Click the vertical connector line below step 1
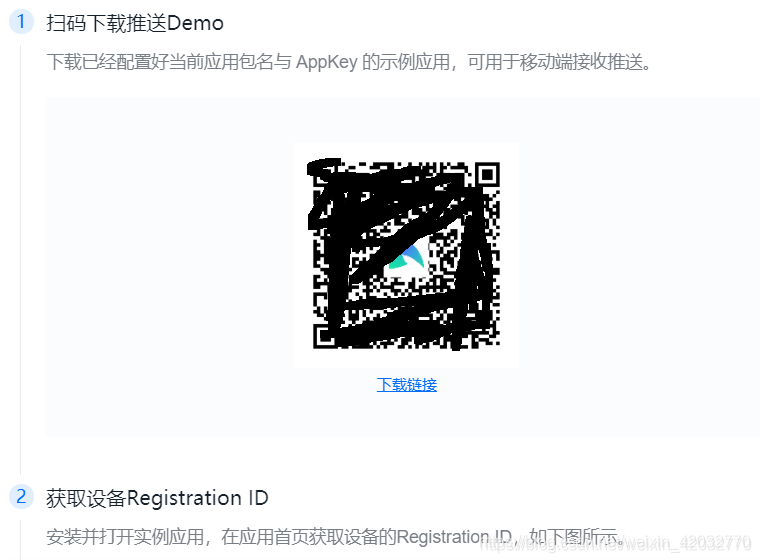Screen dimensions: 760x560 pos(20,259)
